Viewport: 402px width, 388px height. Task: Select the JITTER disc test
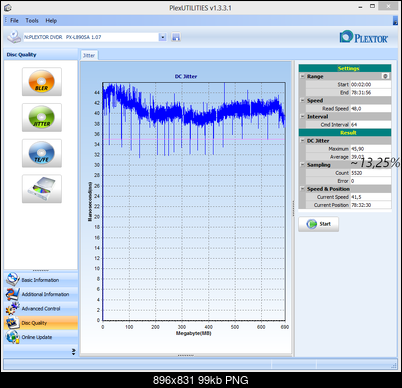pos(42,117)
